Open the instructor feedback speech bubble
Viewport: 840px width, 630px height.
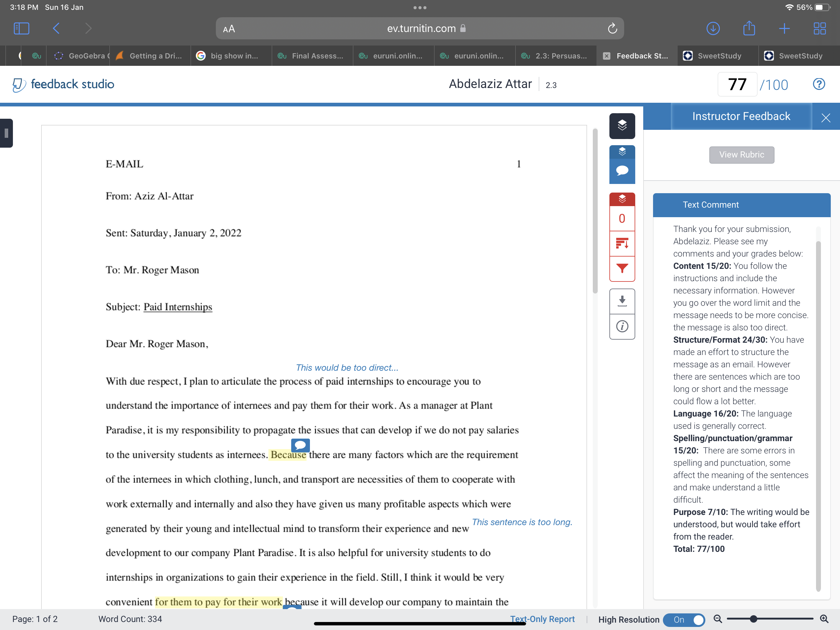[x=622, y=171]
